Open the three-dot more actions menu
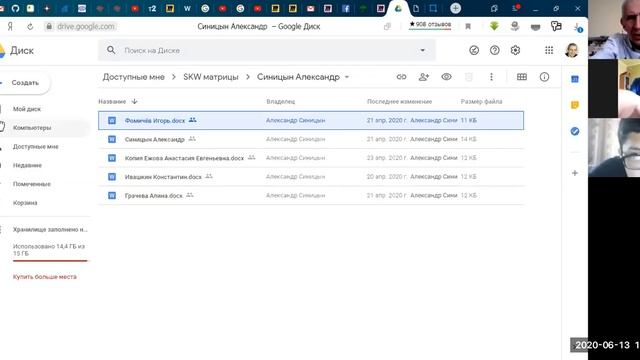Image resolution: width=640 pixels, height=360 pixels. 491,77
